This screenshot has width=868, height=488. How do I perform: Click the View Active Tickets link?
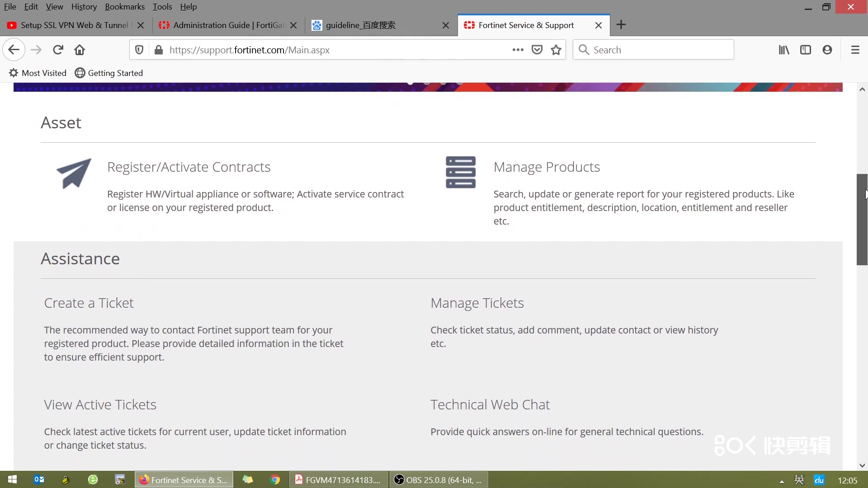pos(100,404)
